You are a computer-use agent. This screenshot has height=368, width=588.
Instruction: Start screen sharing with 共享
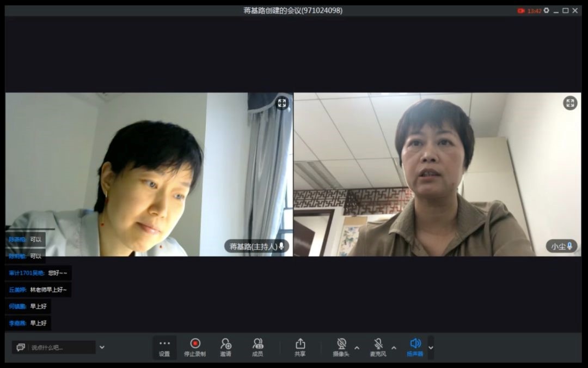(300, 347)
